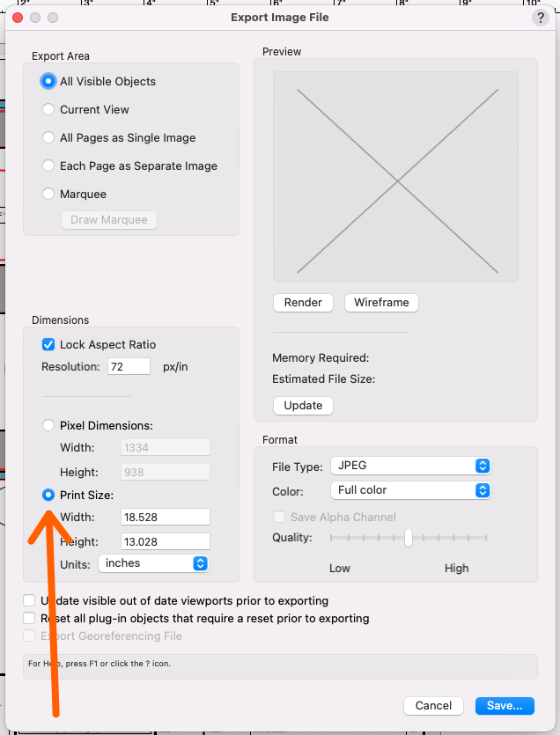Select All Pages as Single Image
Screen dimensions: 560x735
click(48, 137)
